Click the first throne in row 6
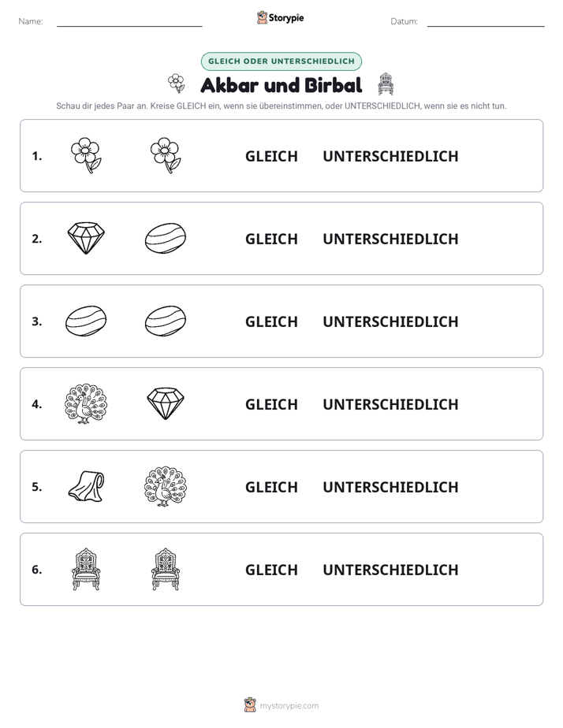Screen dimensions: 563x728 tap(86, 569)
